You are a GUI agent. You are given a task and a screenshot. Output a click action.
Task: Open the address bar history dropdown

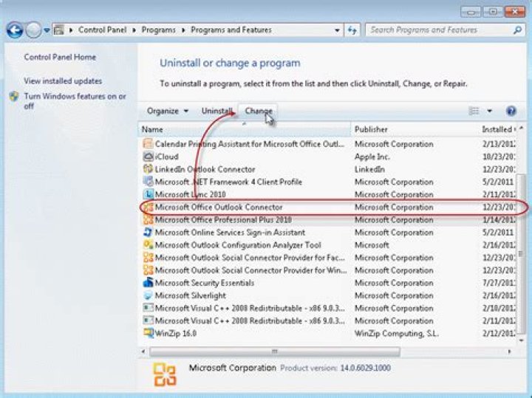pos(337,30)
